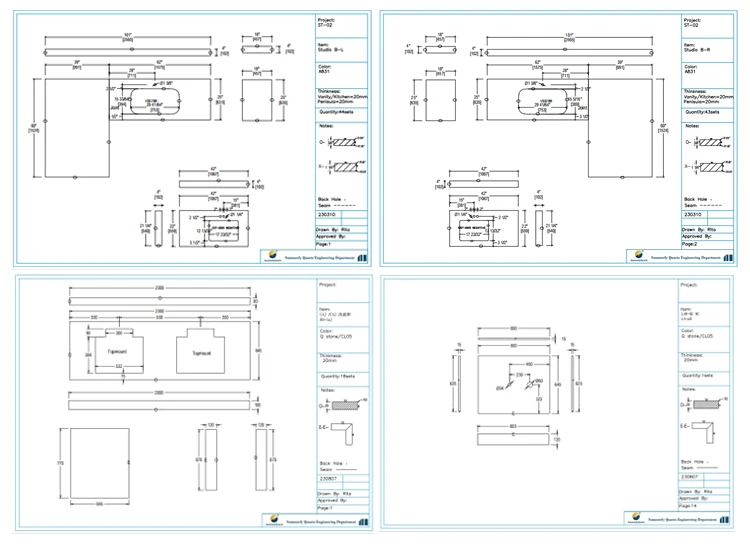Click the Topmount cutout containing the 532 dimension

click(119, 351)
